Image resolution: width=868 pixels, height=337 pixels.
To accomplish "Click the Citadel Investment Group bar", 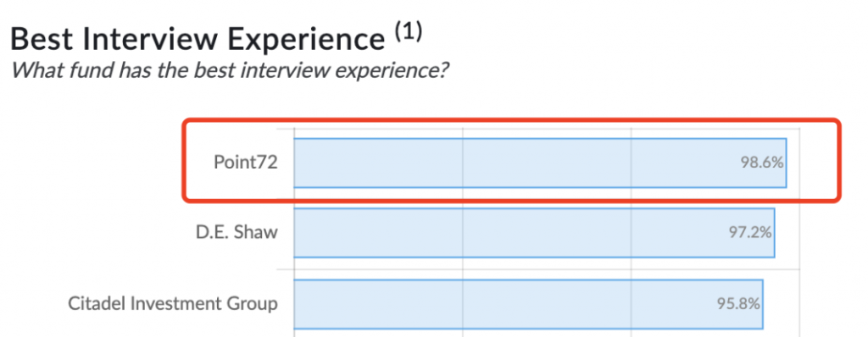I will point(528,304).
